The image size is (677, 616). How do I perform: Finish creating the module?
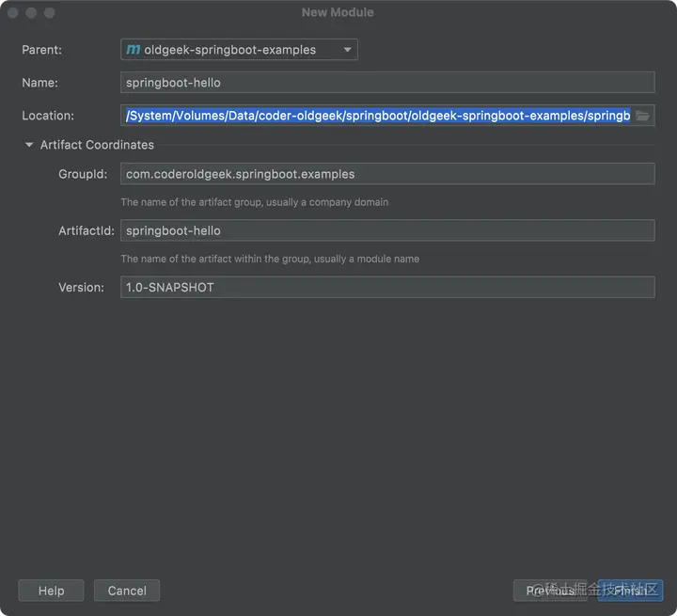(x=630, y=591)
